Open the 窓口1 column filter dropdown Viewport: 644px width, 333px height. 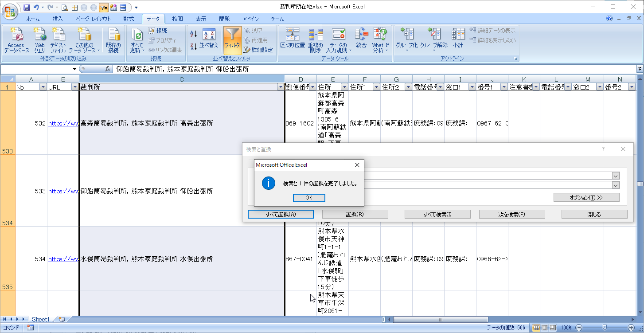click(472, 87)
